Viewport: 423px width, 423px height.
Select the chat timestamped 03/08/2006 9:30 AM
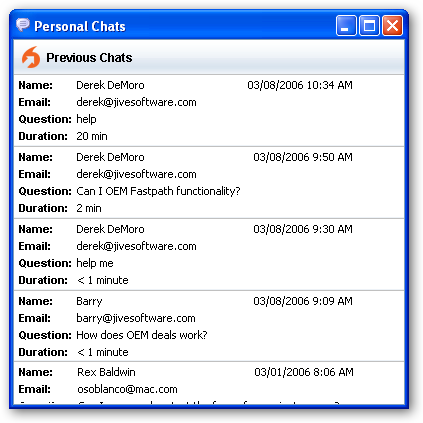click(209, 255)
